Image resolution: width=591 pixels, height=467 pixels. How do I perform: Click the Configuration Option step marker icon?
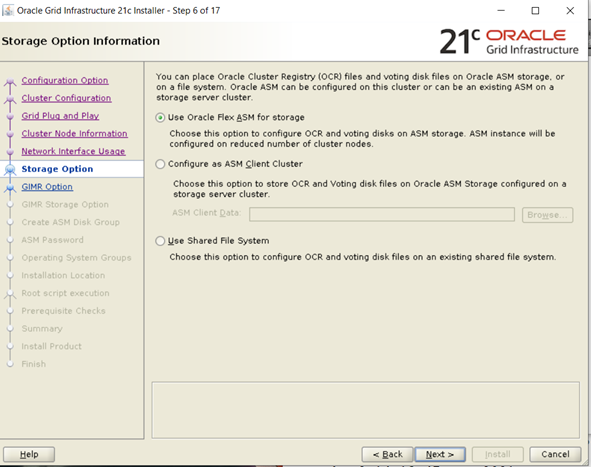tap(10, 81)
